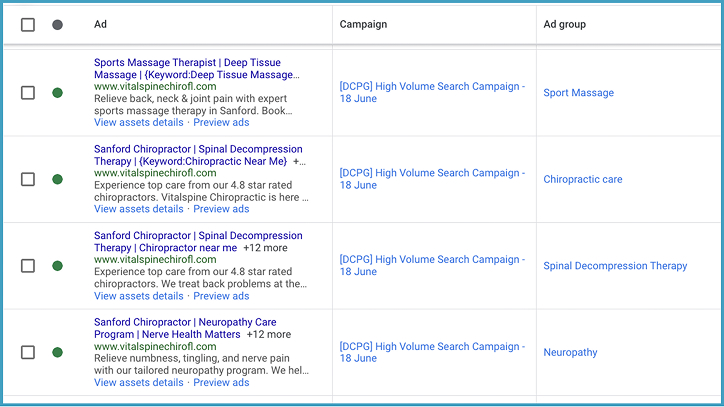724x407 pixels.
Task: Click green status dot of Sport Massage ad
Action: coord(57,93)
